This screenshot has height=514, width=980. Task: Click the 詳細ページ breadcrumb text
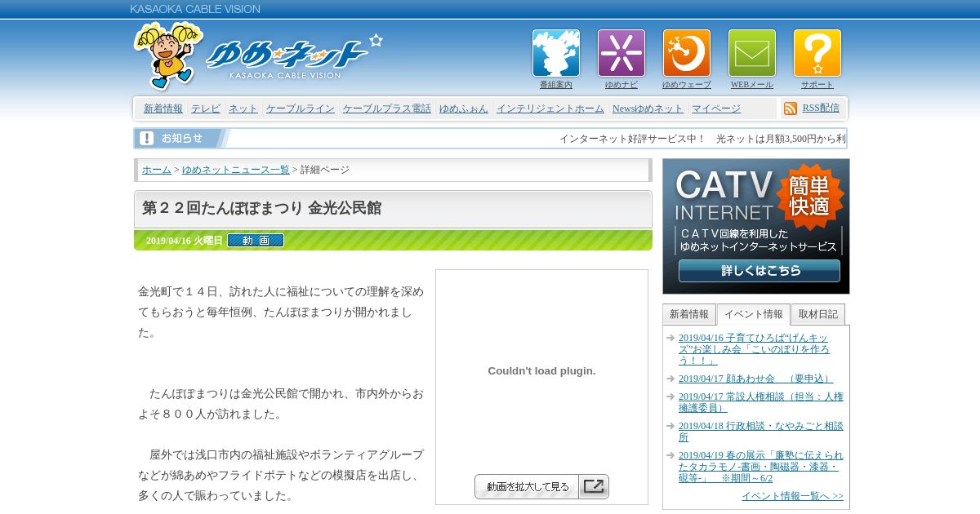coord(325,170)
